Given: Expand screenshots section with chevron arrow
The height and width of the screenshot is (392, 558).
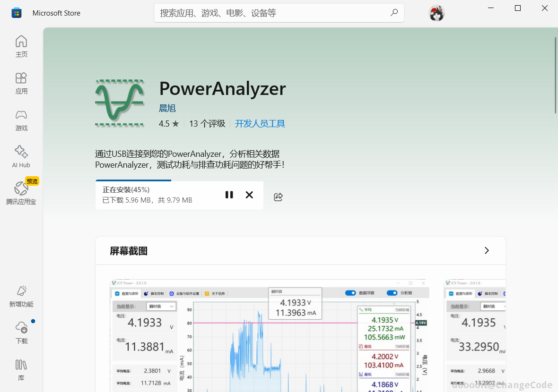Looking at the screenshot, I should coord(487,251).
